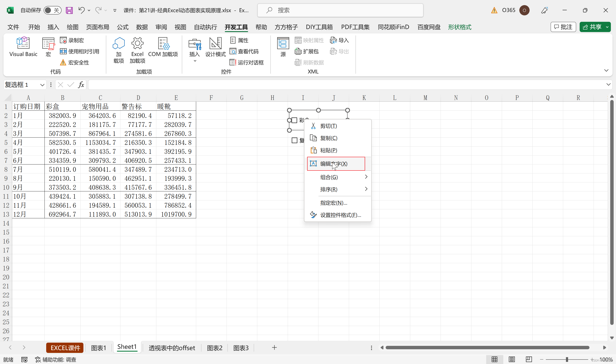This screenshot has width=616, height=364.
Task: Switch to the 数据 tab
Action: 142,27
